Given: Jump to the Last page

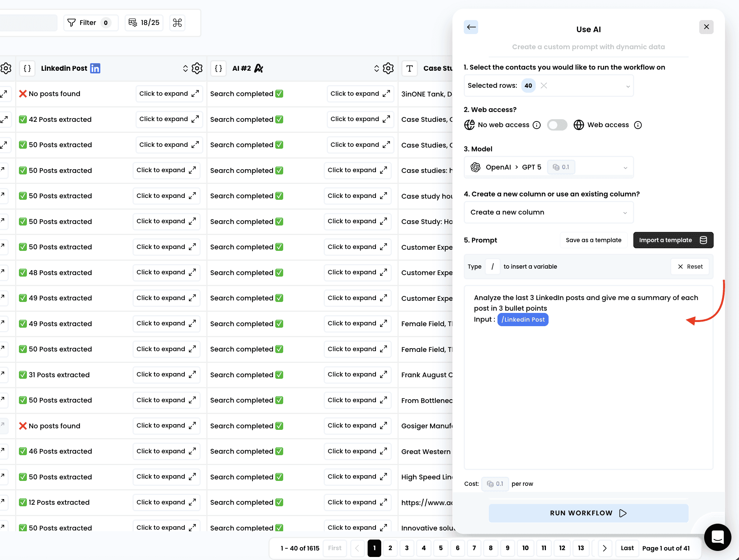Looking at the screenshot, I should coord(627,548).
